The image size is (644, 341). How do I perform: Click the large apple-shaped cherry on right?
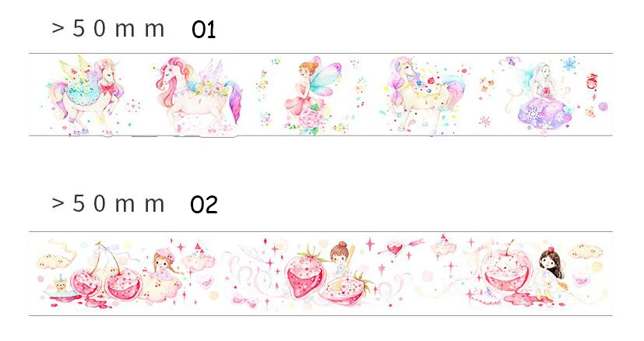[x=507, y=270]
